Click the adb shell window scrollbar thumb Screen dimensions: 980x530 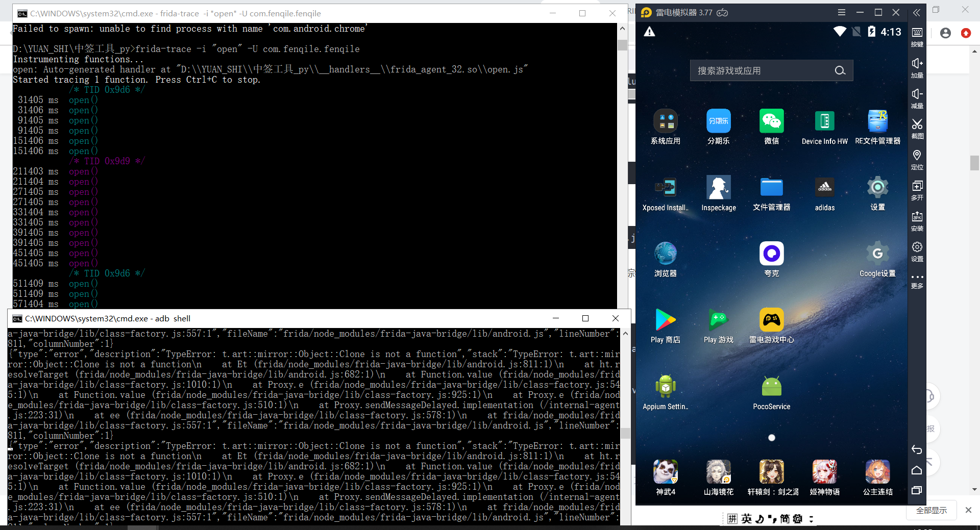click(625, 434)
